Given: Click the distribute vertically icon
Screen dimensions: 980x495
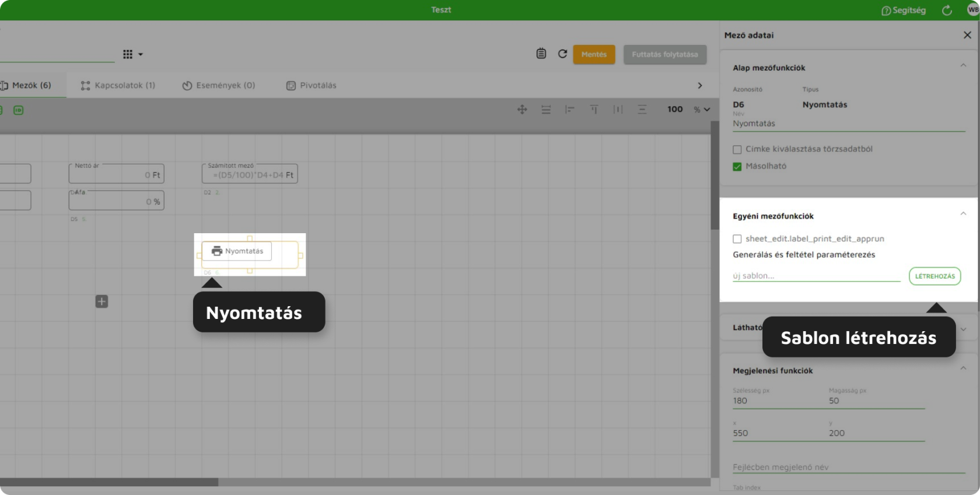Looking at the screenshot, I should 642,109.
